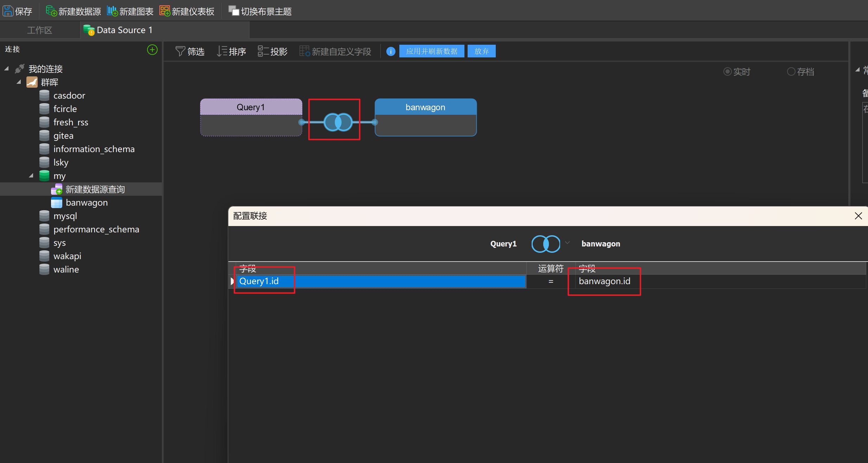The height and width of the screenshot is (463, 868).
Task: Click the banwagon.id field cell
Action: pos(721,281)
